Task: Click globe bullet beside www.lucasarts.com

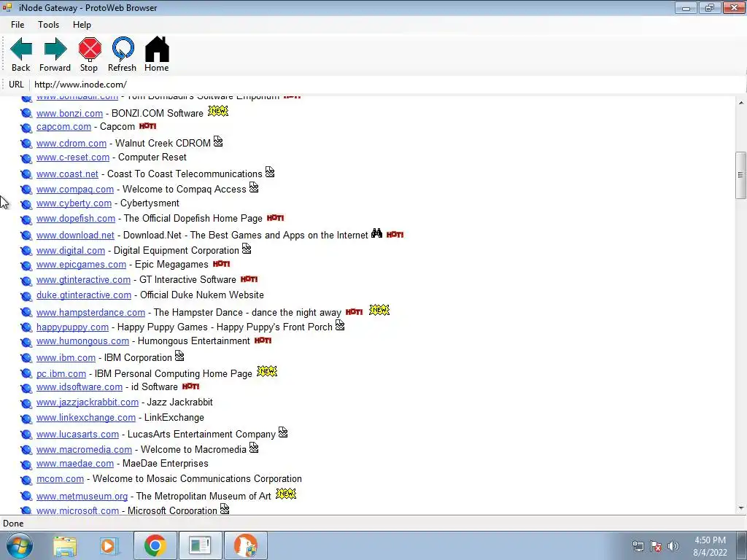Action: click(x=26, y=435)
